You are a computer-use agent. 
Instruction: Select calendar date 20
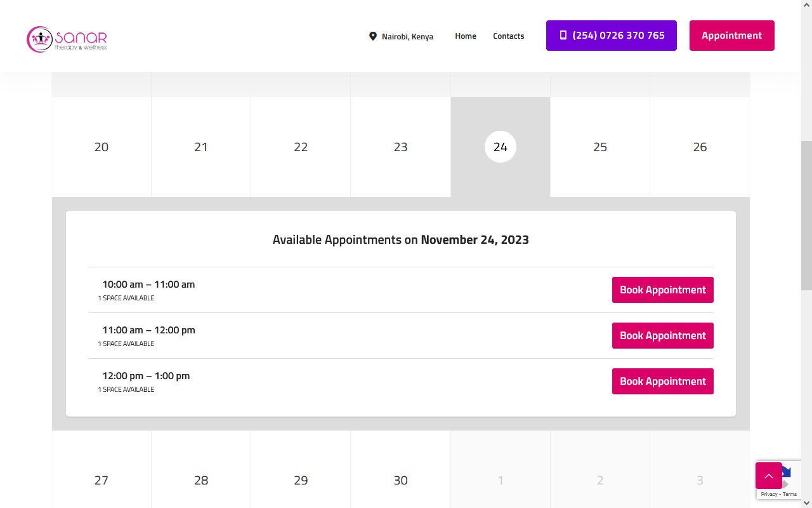point(101,147)
